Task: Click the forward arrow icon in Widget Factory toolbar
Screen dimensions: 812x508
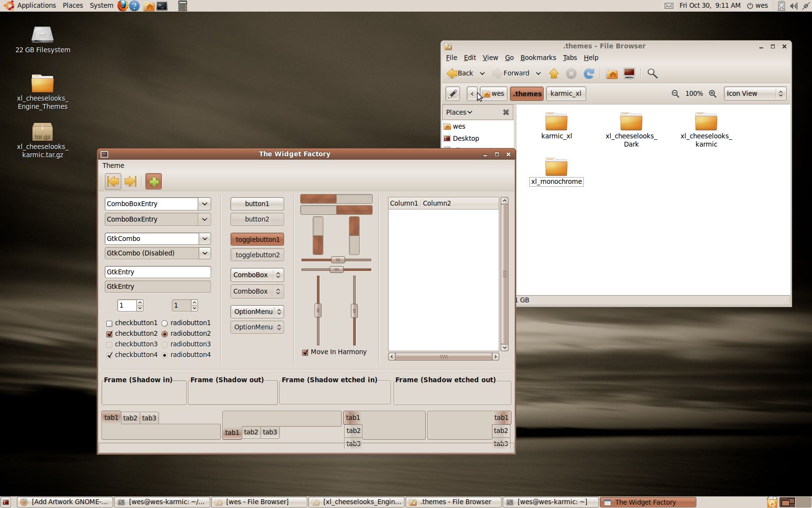Action: pyautogui.click(x=130, y=181)
